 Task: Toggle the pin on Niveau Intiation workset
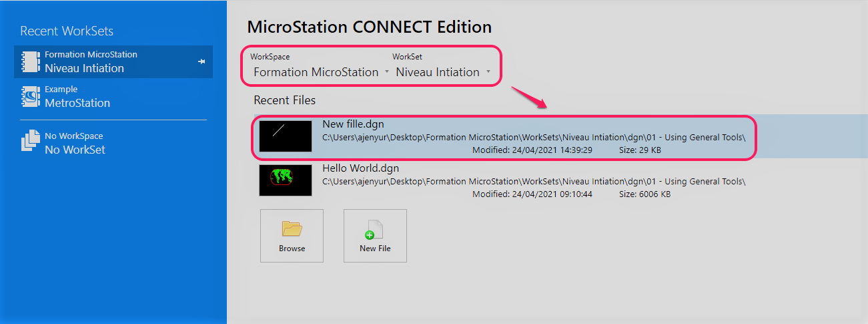(201, 61)
